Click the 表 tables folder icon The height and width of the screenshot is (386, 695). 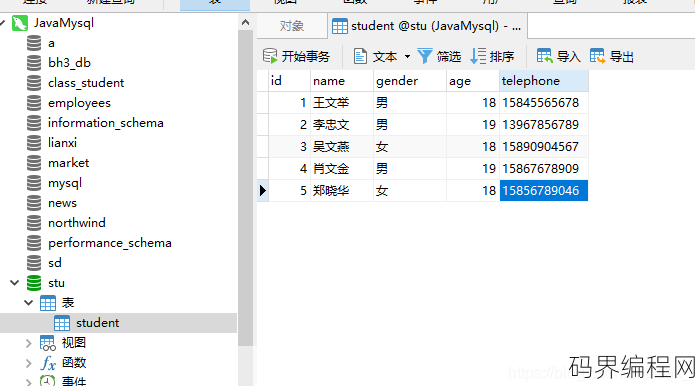click(48, 303)
